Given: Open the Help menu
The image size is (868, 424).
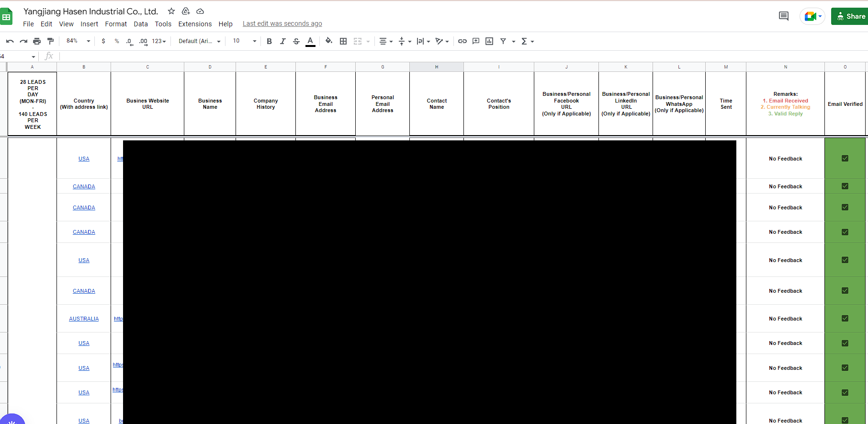Looking at the screenshot, I should pos(225,24).
